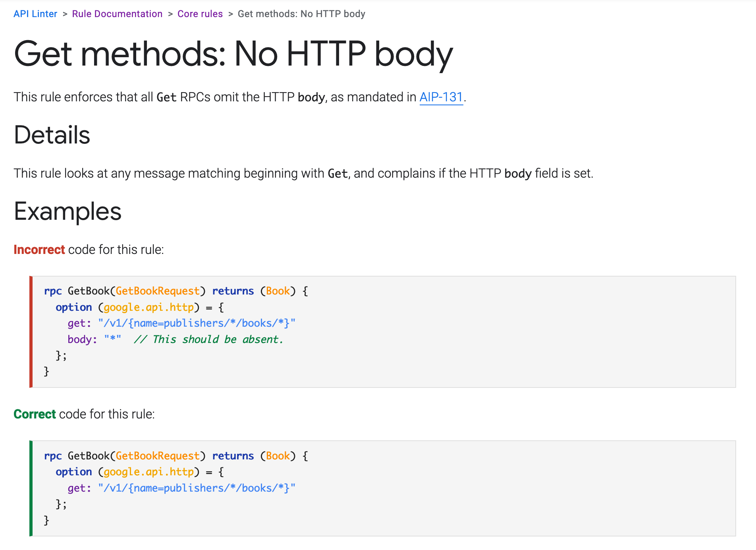Click the Details heading
The image size is (756, 550).
tap(52, 135)
